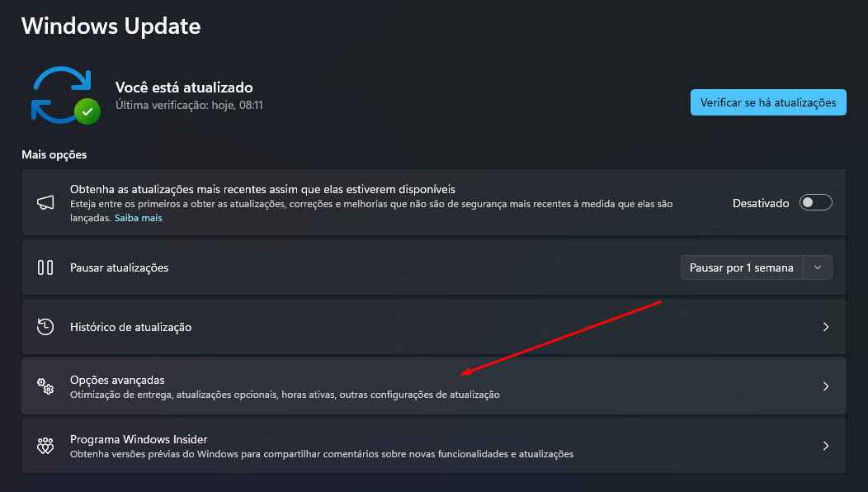Select the Programa Windows Insider entry
This screenshot has height=492, width=868.
(x=139, y=439)
